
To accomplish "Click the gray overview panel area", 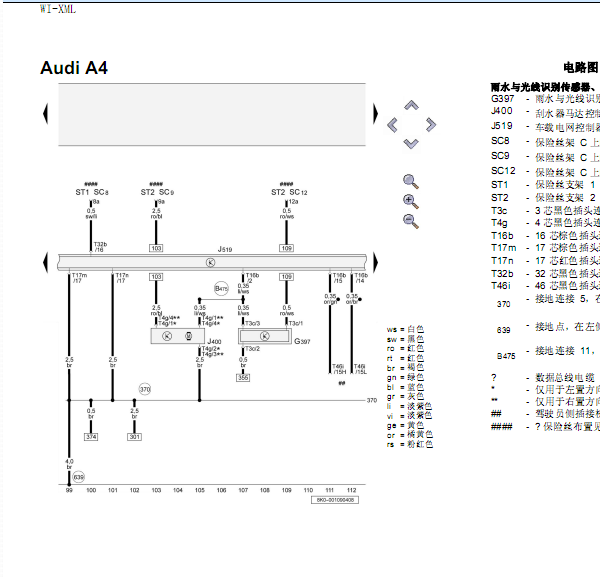I will click(212, 114).
